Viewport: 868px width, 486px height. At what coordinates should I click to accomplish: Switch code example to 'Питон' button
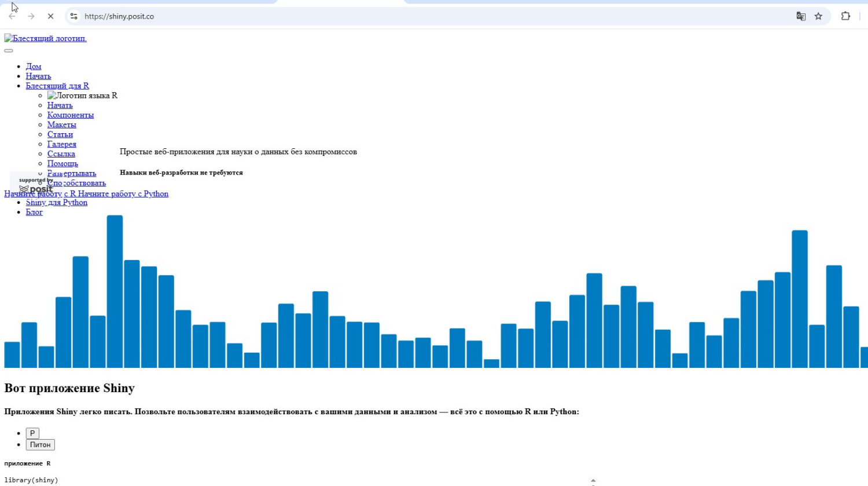tap(40, 445)
